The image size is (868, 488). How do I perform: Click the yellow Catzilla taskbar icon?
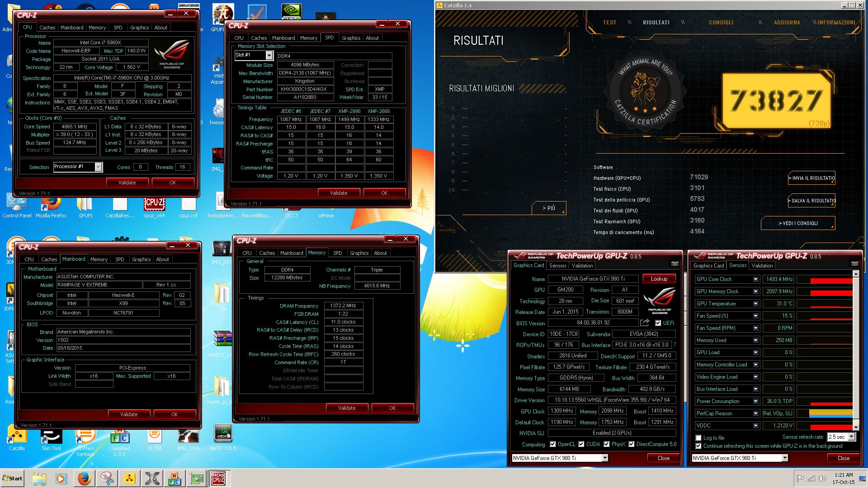(129, 479)
